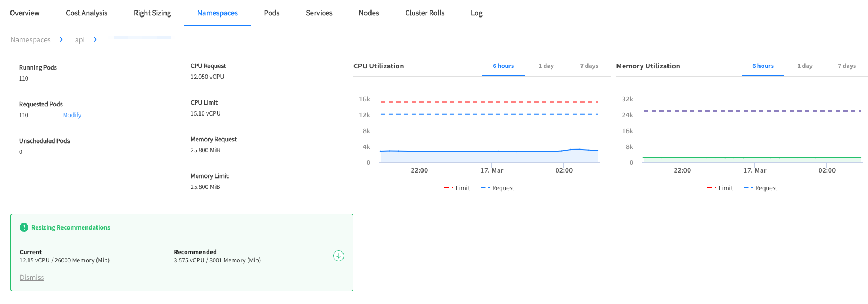This screenshot has width=868, height=304.
Task: Click the Modify link for Requested Pods
Action: (72, 115)
